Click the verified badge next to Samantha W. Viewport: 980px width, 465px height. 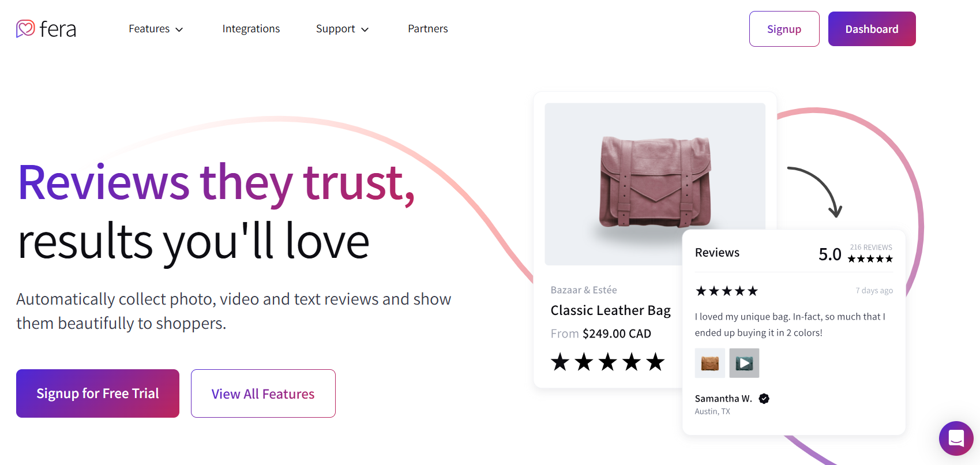pyautogui.click(x=763, y=398)
